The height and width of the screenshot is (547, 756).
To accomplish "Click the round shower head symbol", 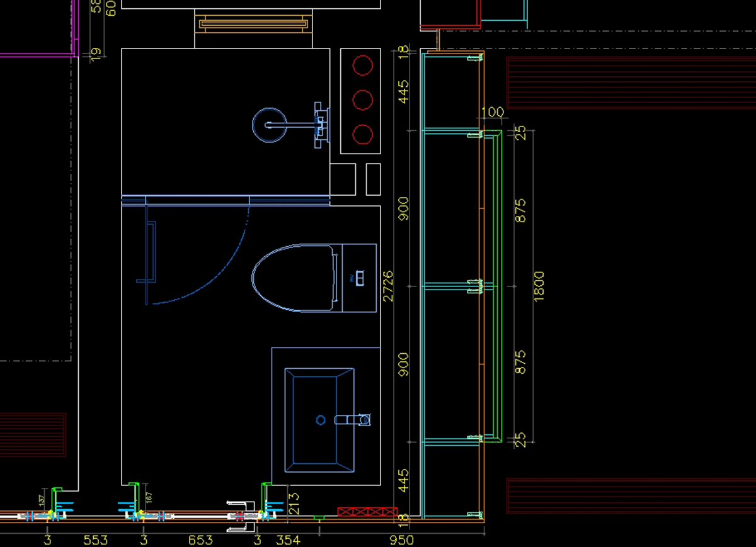I will tap(271, 125).
